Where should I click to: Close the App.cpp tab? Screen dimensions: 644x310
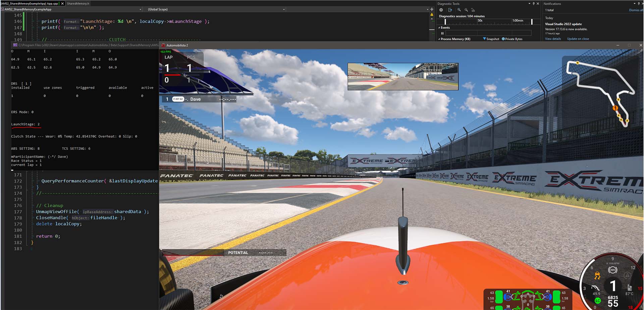62,3
